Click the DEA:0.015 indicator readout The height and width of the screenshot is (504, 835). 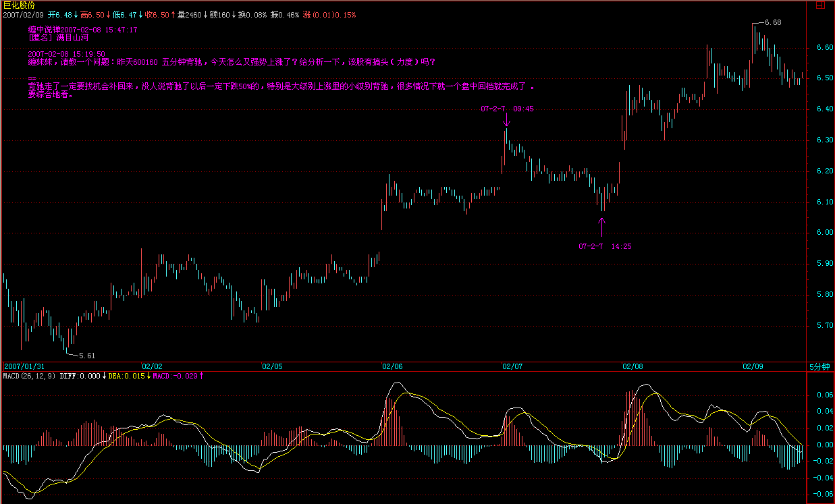click(x=126, y=376)
